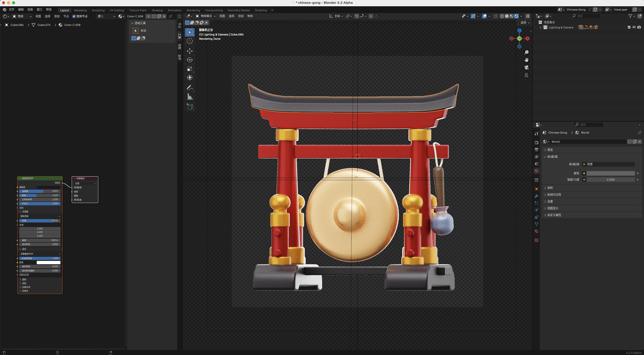Open the Tool properties tab
644x355 pixels.
pos(537,133)
